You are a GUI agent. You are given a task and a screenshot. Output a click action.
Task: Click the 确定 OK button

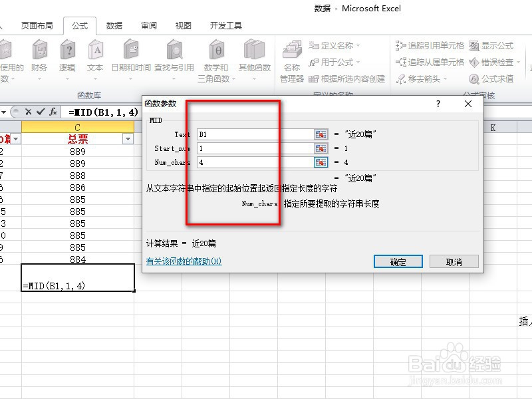398,261
